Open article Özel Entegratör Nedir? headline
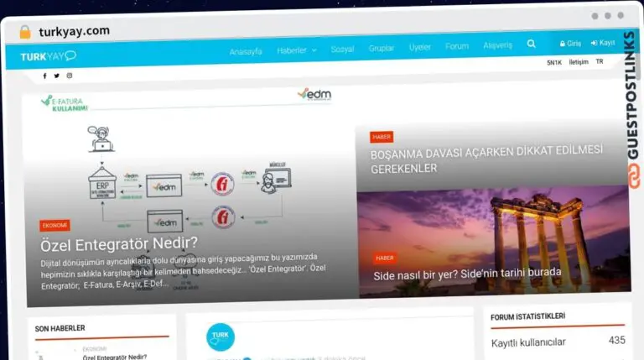 click(x=119, y=244)
